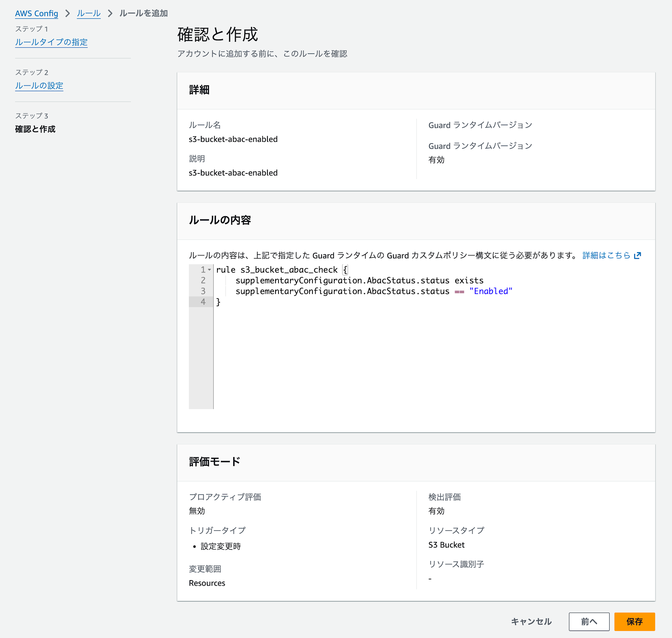Click the "Enabled" string in the rule code
This screenshot has height=638, width=672.
click(x=491, y=291)
